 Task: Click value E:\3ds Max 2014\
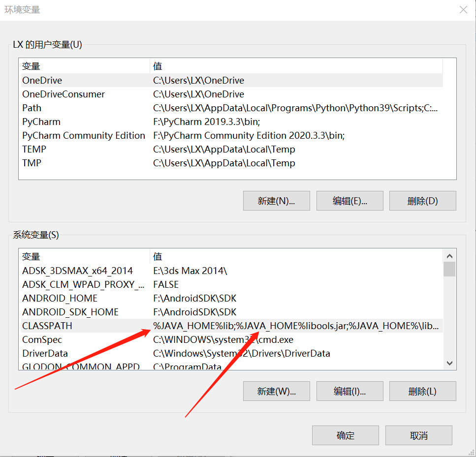[x=190, y=271]
